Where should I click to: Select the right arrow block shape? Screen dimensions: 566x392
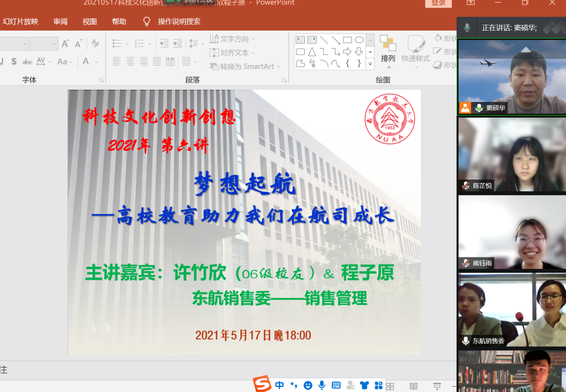[x=347, y=52]
